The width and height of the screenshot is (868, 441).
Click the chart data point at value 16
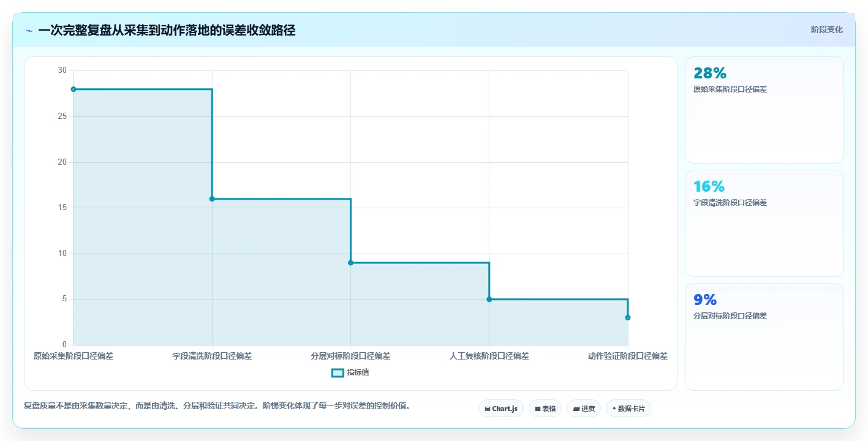212,199
